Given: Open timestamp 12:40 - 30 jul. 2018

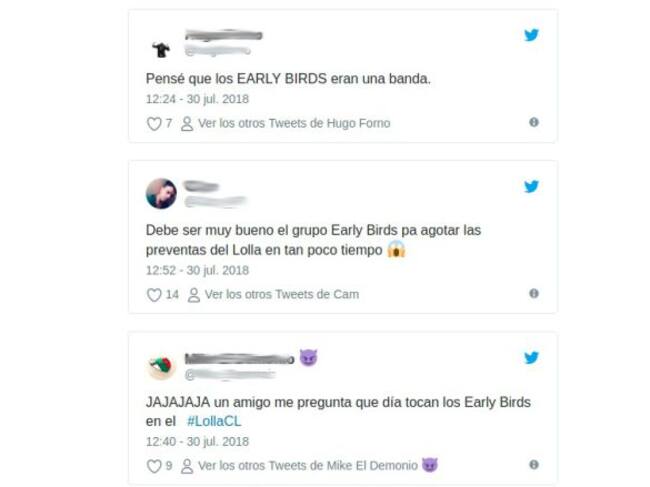Looking at the screenshot, I should coord(197,442).
